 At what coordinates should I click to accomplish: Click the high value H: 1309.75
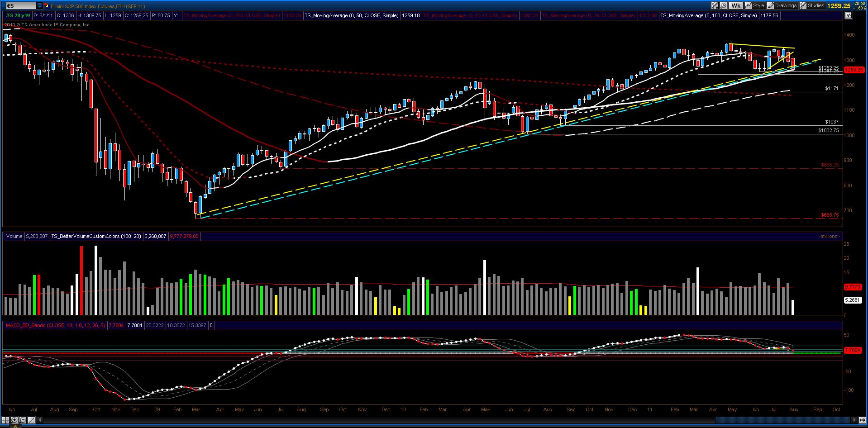pyautogui.click(x=89, y=15)
